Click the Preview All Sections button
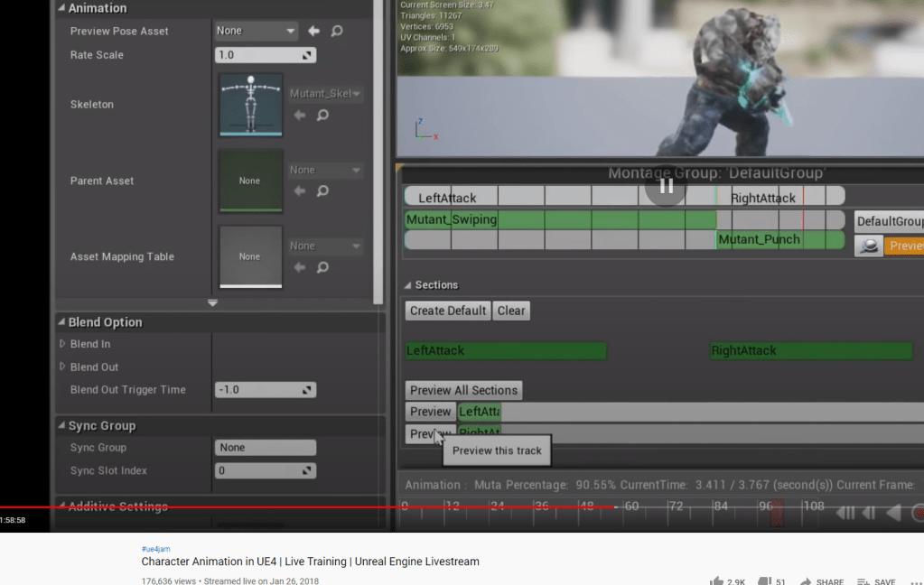This screenshot has width=924, height=585. click(463, 390)
